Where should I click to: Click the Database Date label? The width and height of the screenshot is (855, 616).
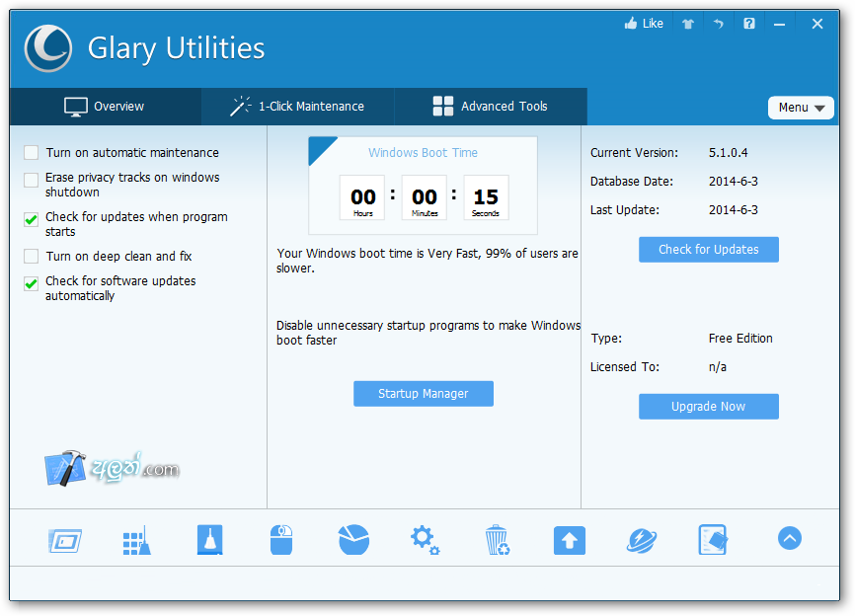(x=632, y=182)
